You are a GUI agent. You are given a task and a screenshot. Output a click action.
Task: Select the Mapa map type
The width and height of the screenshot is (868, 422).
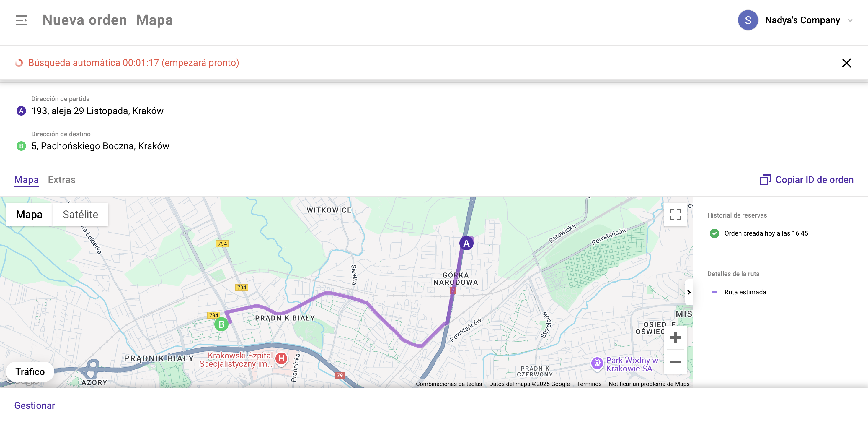pyautogui.click(x=29, y=215)
